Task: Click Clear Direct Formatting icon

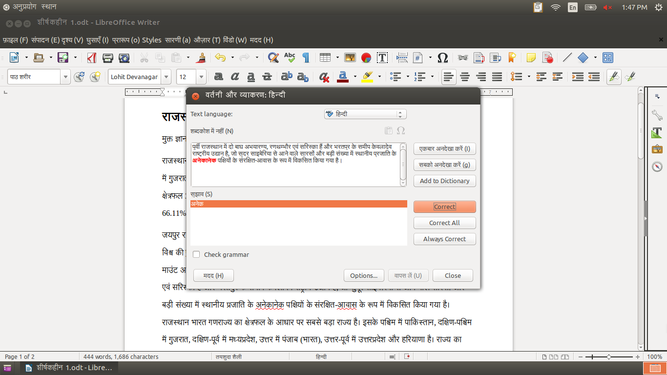Action: click(x=324, y=77)
